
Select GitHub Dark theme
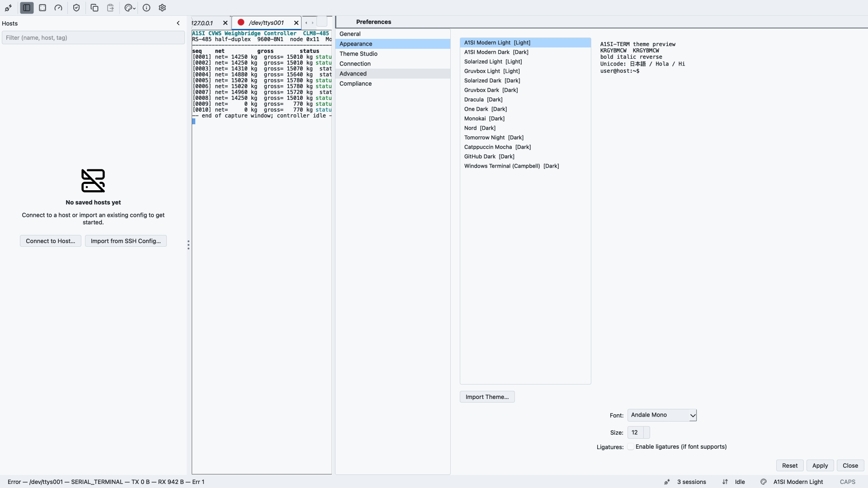pyautogui.click(x=525, y=156)
